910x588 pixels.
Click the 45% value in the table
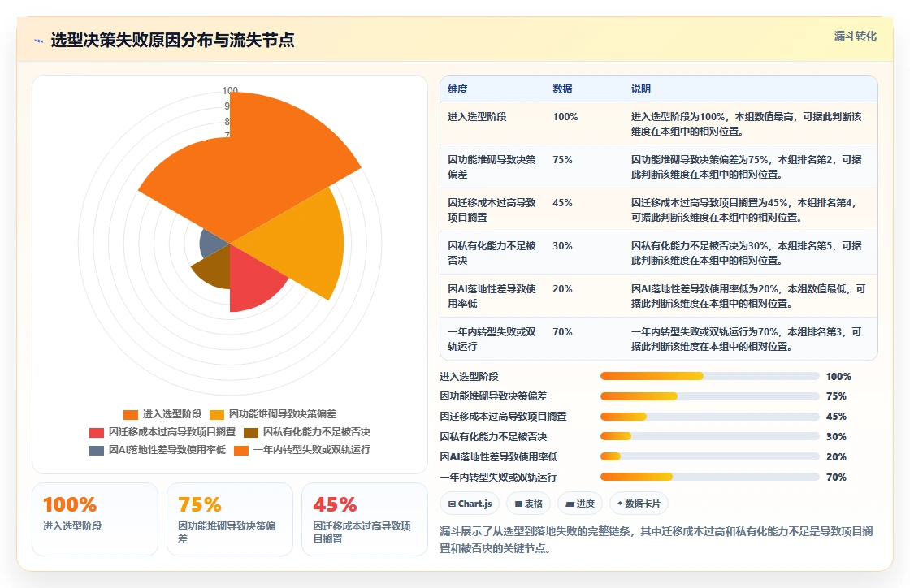click(562, 202)
